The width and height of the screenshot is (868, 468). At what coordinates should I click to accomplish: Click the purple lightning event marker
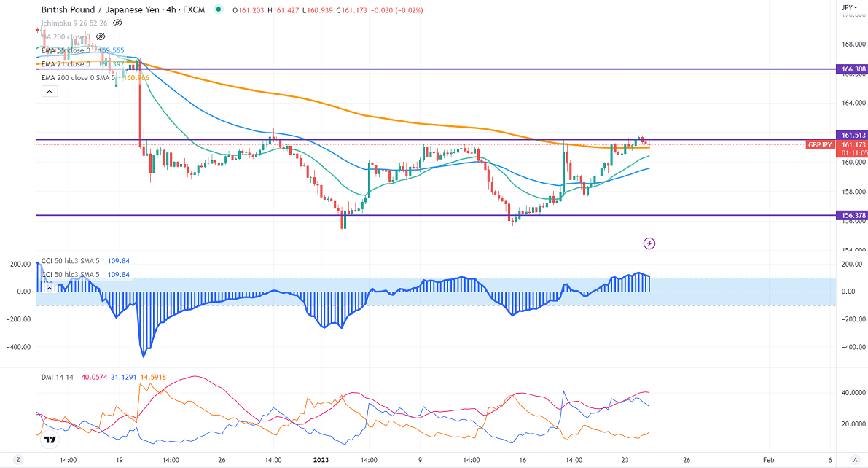pyautogui.click(x=649, y=243)
